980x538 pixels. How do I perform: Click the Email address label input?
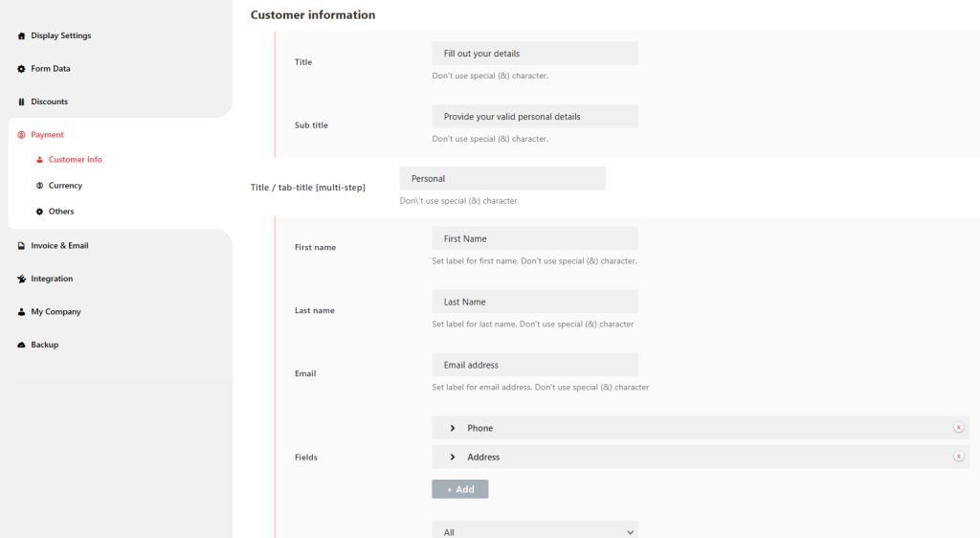(x=534, y=365)
